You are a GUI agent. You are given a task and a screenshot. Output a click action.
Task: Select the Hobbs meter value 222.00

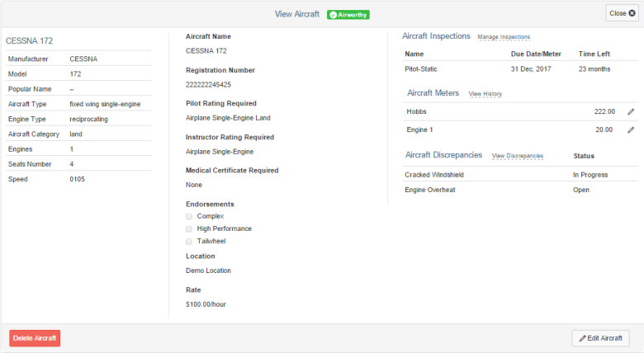(604, 111)
